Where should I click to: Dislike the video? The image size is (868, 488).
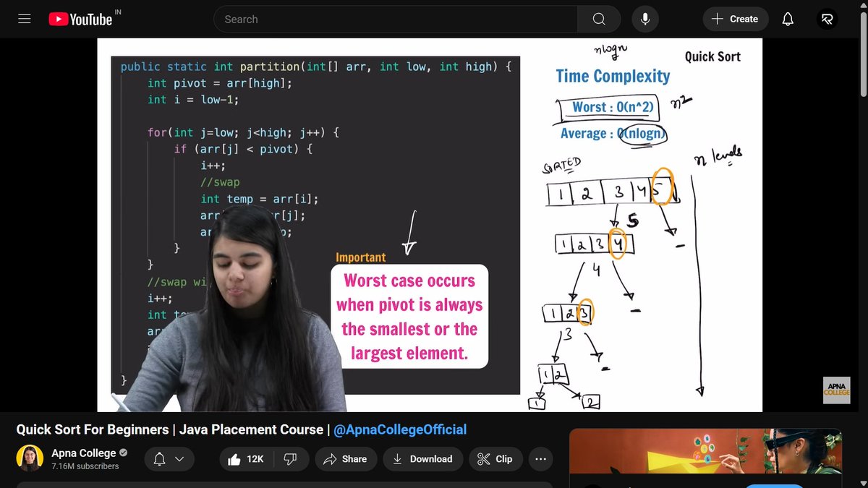pyautogui.click(x=291, y=459)
